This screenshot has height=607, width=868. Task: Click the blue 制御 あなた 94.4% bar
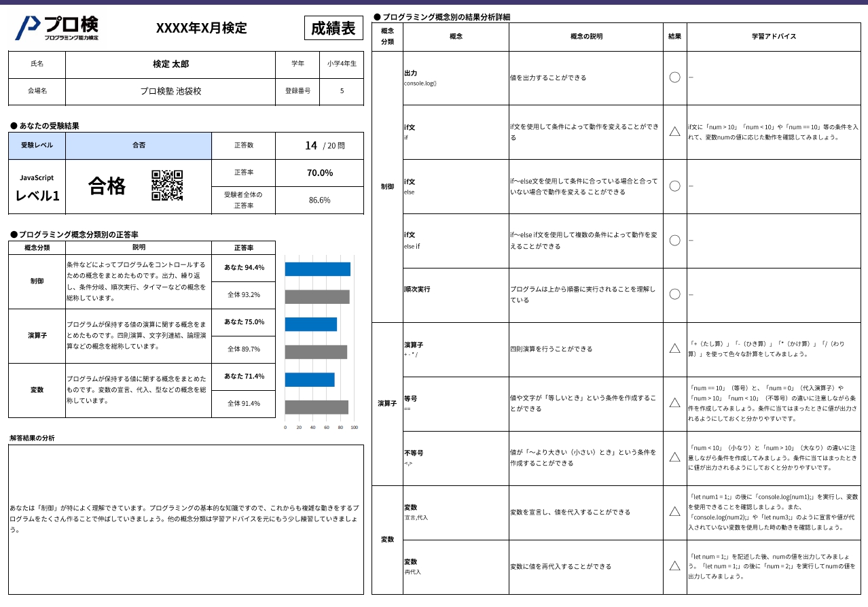317,269
